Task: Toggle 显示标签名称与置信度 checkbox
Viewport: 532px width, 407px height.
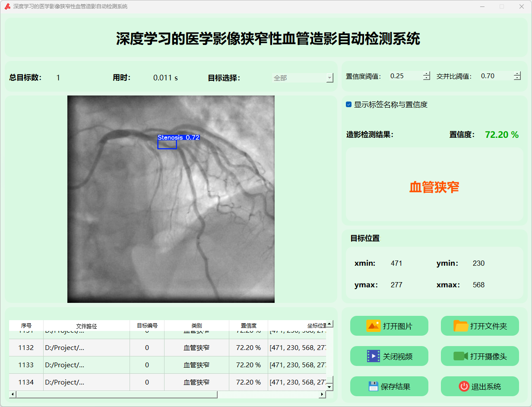Action: click(349, 105)
